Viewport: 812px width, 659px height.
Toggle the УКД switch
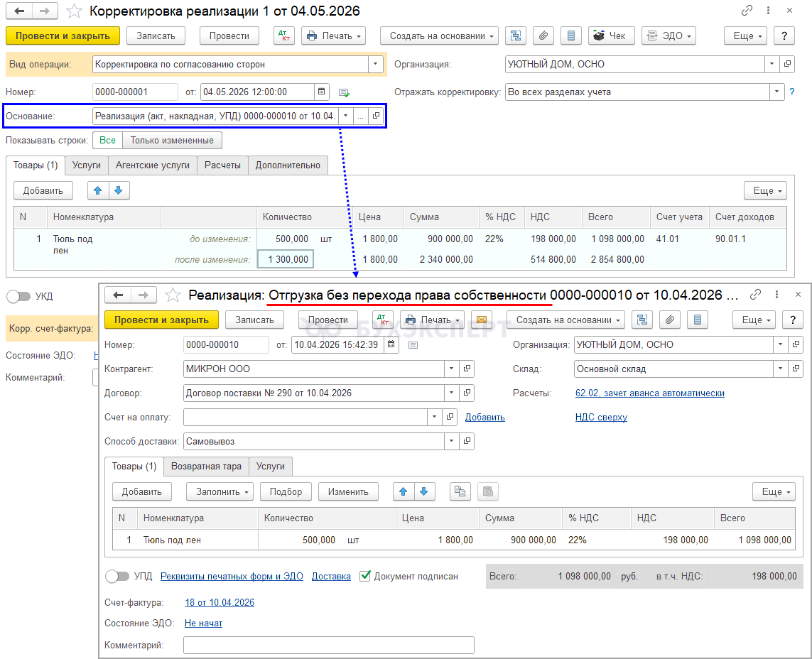[18, 296]
